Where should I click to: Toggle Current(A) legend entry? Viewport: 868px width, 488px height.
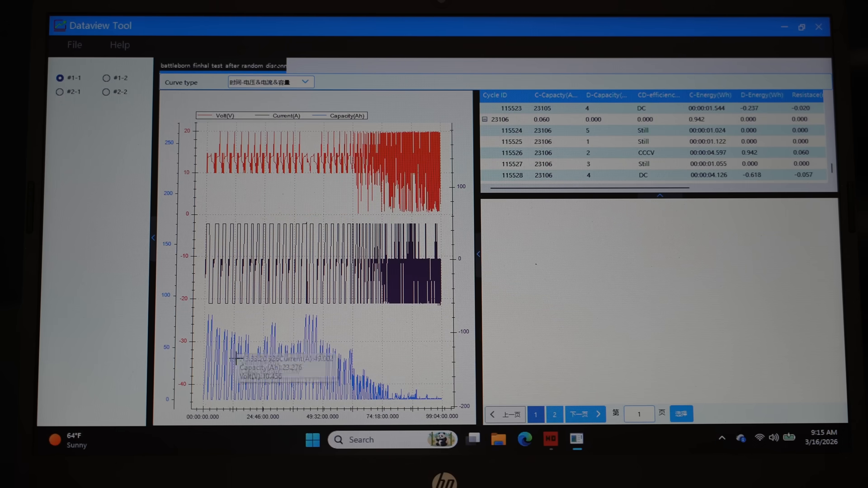278,116
